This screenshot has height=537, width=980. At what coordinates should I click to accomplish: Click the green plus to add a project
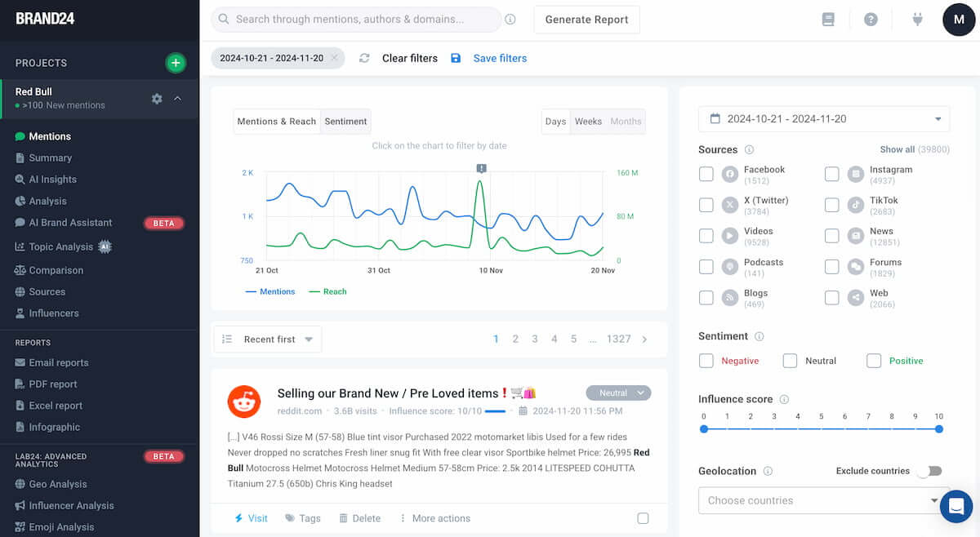click(x=176, y=62)
